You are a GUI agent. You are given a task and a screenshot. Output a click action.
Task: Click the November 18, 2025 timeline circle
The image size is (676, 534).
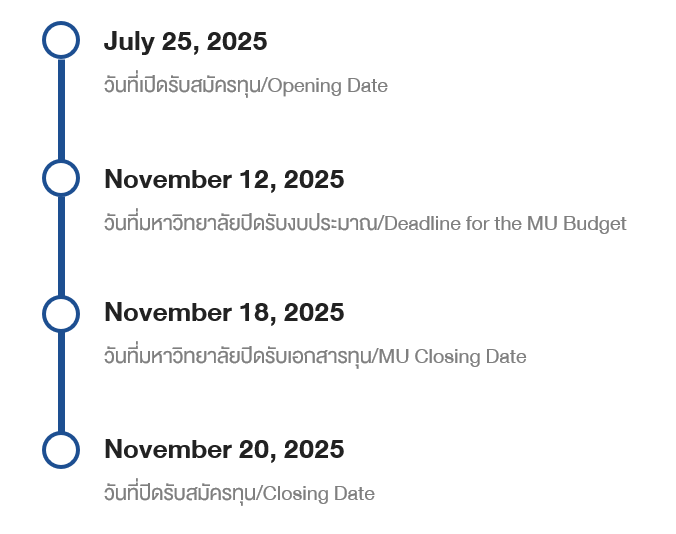tap(61, 313)
